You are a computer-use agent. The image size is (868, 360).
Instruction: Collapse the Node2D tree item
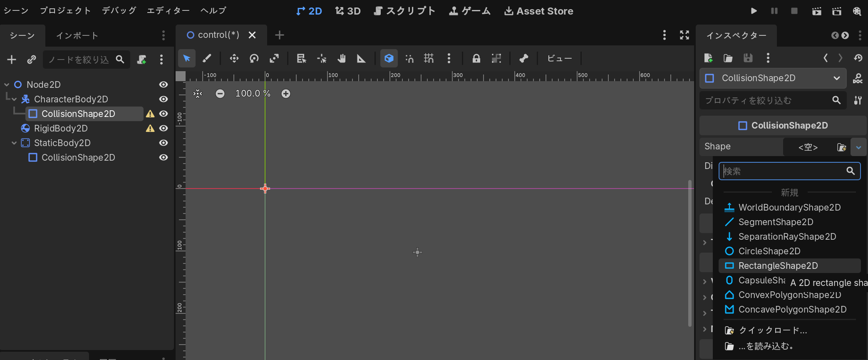[7, 84]
